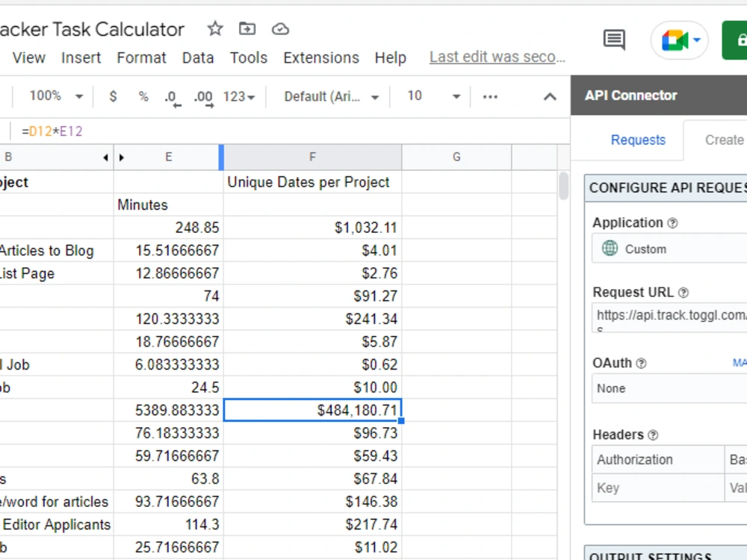Switch to the Requests tab
The width and height of the screenshot is (747, 560).
(x=638, y=140)
